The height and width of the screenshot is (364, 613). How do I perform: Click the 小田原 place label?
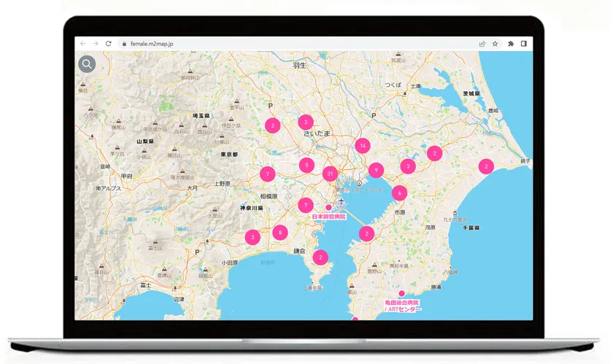[229, 263]
